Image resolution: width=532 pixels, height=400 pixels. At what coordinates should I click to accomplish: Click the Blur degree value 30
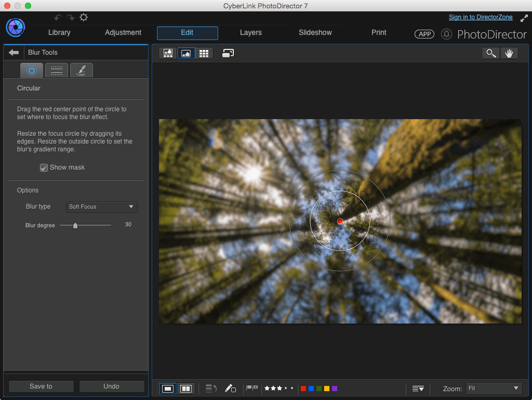point(128,225)
